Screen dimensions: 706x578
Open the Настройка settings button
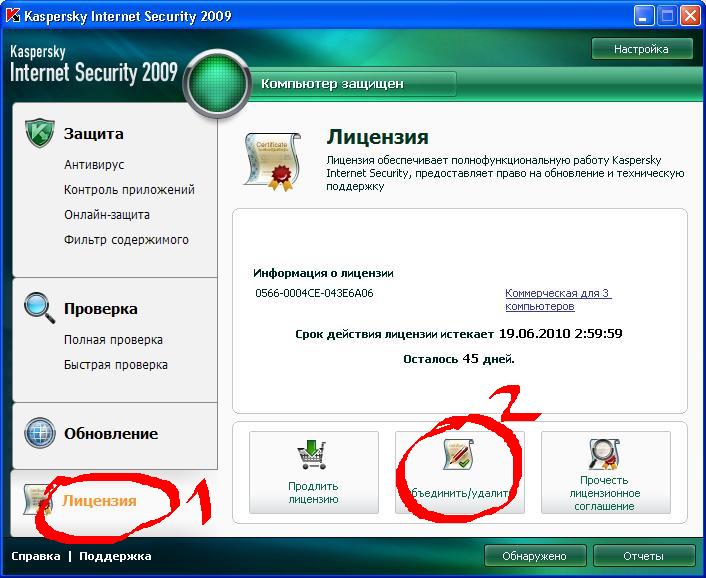642,49
